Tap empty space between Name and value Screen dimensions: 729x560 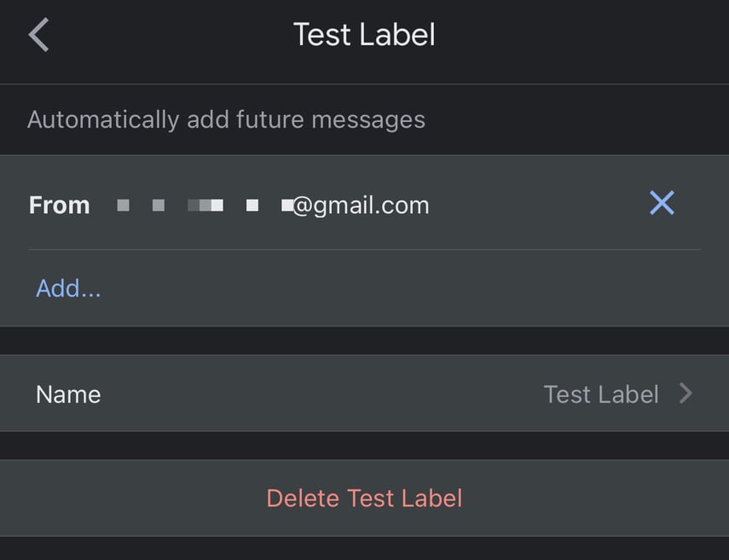[x=324, y=394]
